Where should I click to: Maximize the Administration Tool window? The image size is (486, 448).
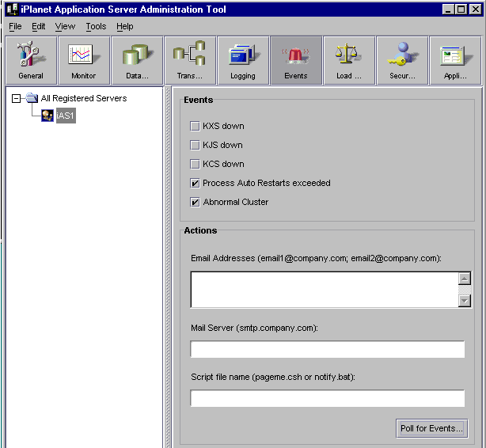point(461,9)
